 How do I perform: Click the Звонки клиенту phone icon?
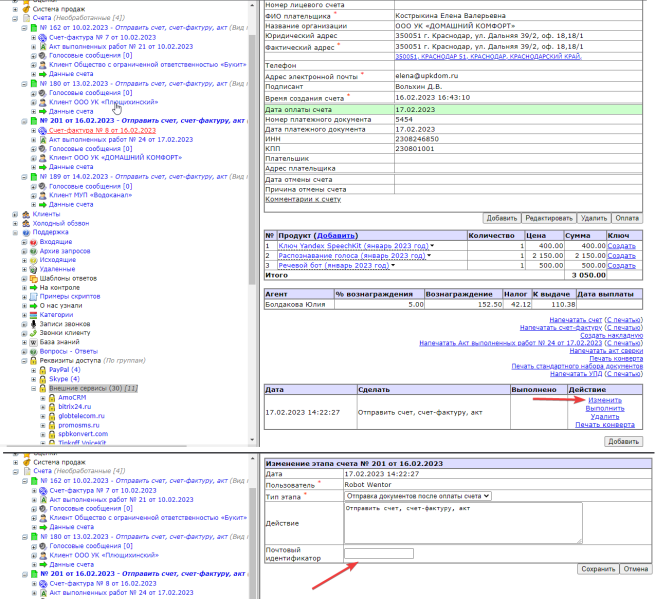[x=33, y=333]
